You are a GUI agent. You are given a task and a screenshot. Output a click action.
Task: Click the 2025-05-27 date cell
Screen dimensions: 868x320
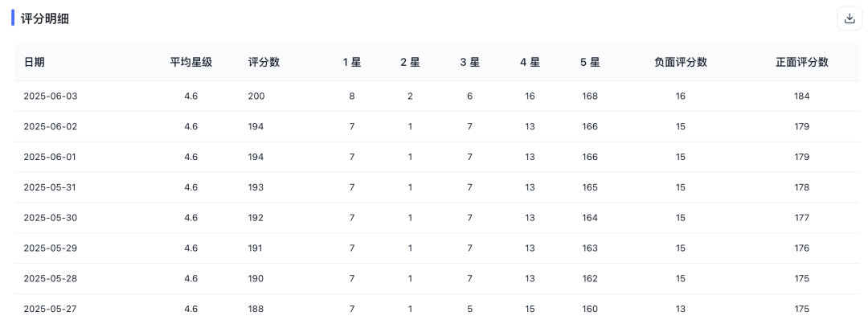(x=51, y=309)
